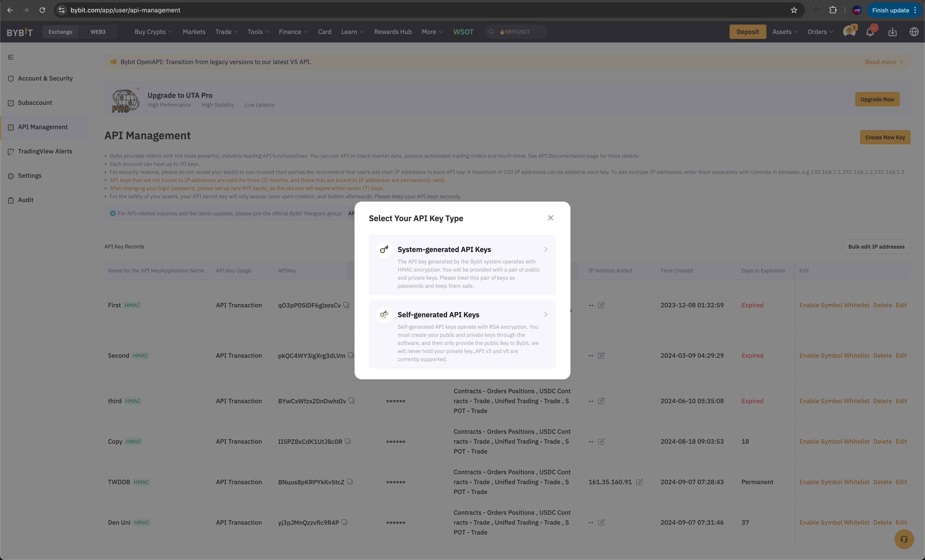Expand the Trade dropdown
Screen dimensions: 925x560
(x=227, y=32)
